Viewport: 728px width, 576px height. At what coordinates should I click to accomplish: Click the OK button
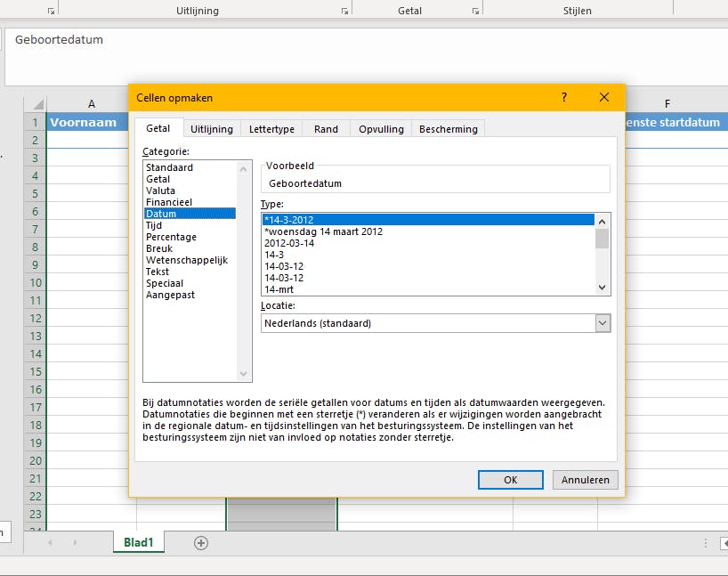[x=510, y=480]
